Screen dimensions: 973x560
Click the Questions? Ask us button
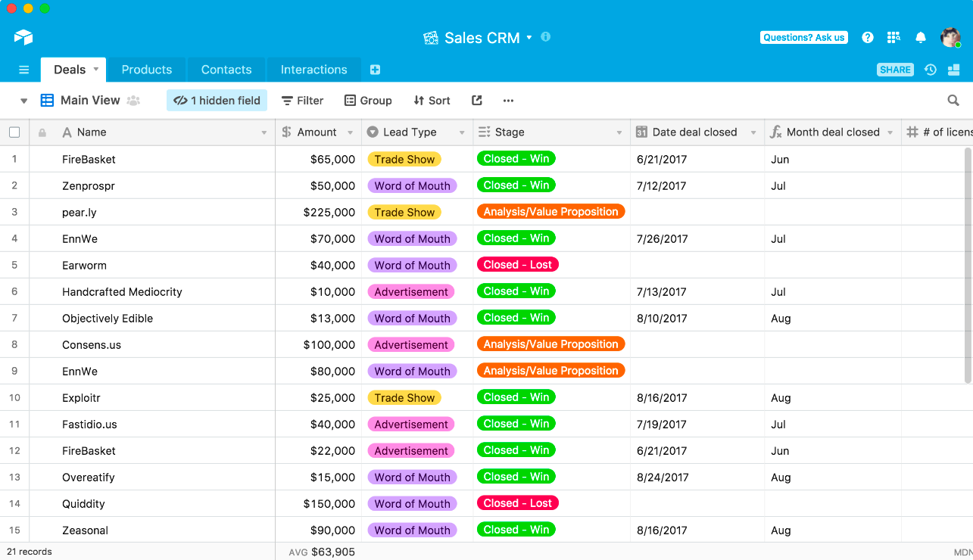[804, 37]
